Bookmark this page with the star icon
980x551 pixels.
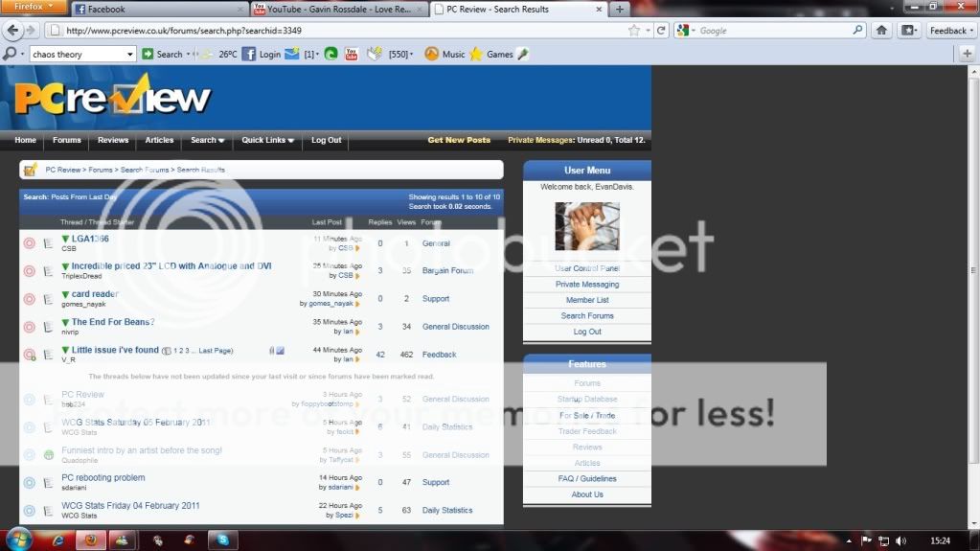pyautogui.click(x=634, y=30)
